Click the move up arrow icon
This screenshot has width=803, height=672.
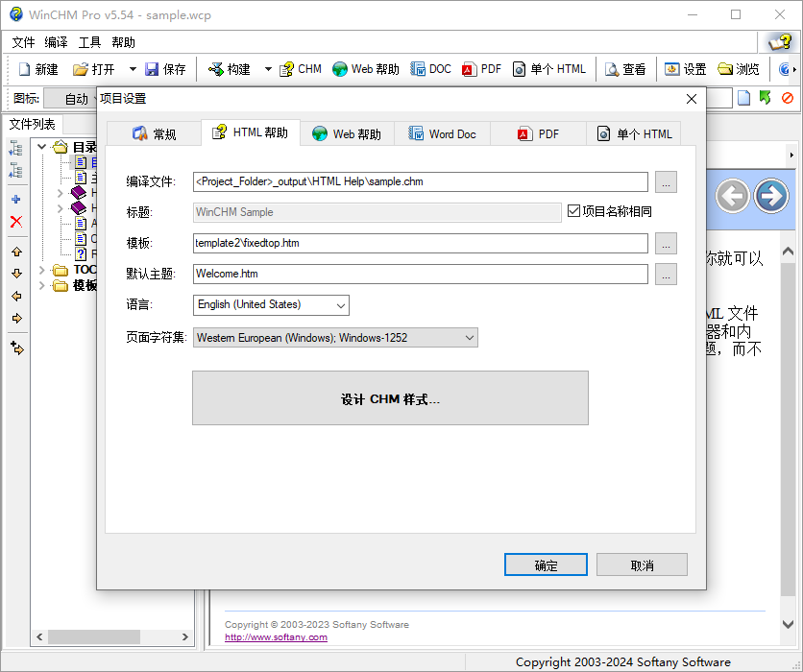pos(16,252)
